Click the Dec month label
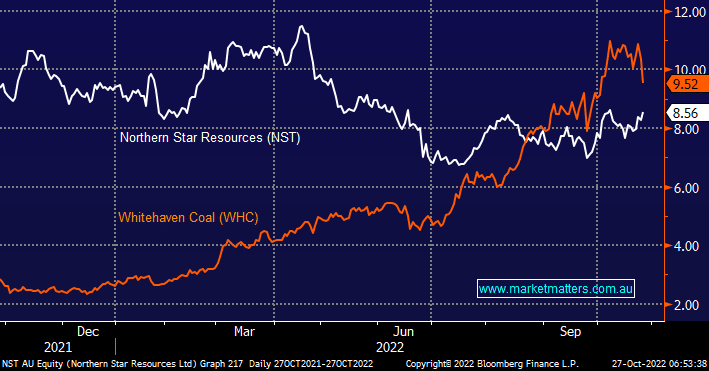 pyautogui.click(x=88, y=332)
